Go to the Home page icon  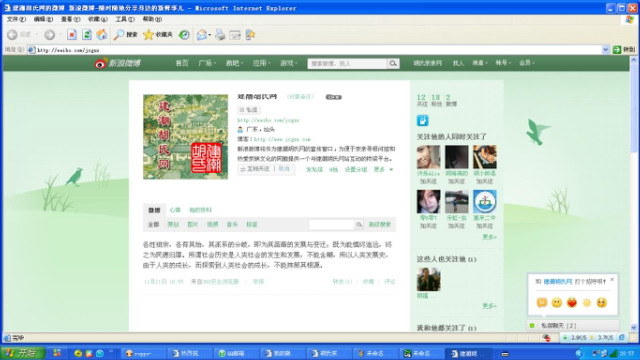pyautogui.click(x=102, y=35)
